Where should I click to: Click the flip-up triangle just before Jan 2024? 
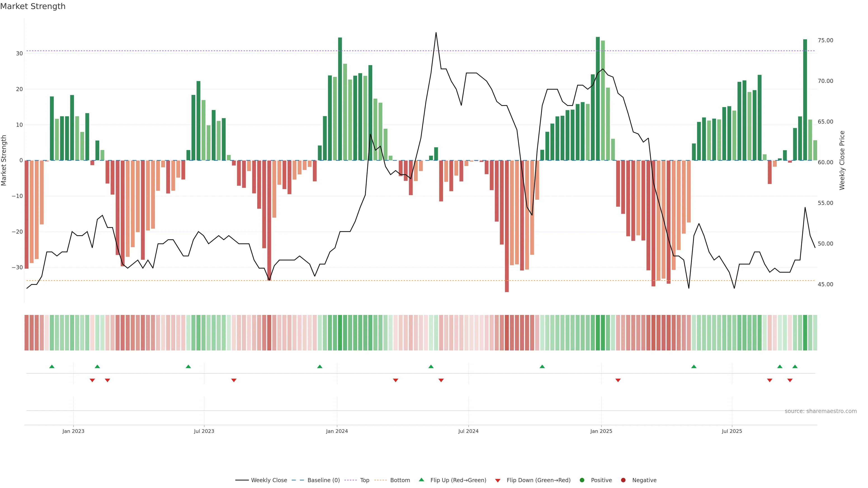(x=320, y=366)
